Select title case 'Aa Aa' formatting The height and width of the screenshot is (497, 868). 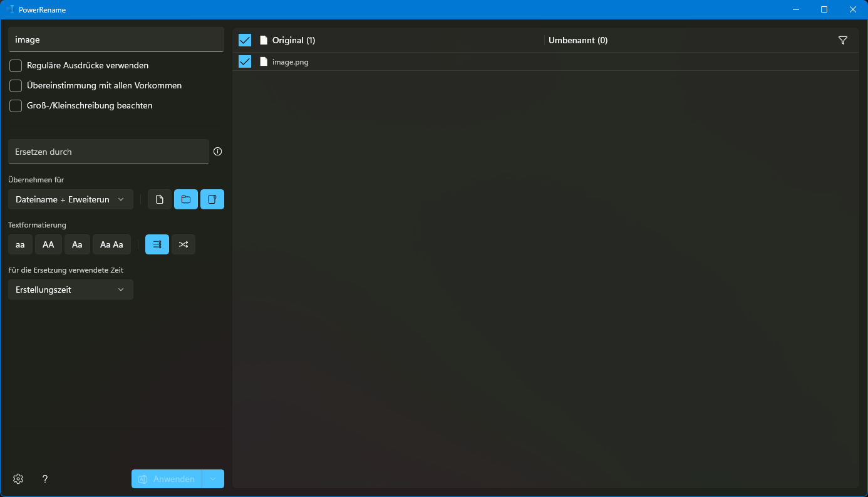(x=111, y=244)
